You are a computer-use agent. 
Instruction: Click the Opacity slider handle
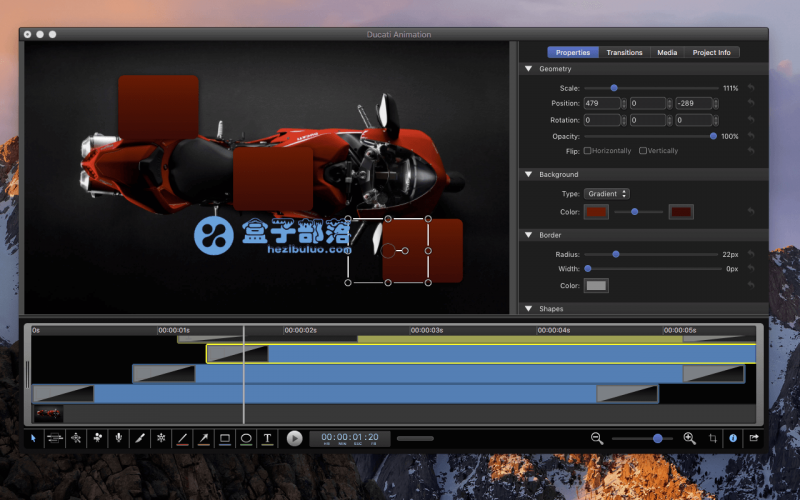pyautogui.click(x=713, y=136)
